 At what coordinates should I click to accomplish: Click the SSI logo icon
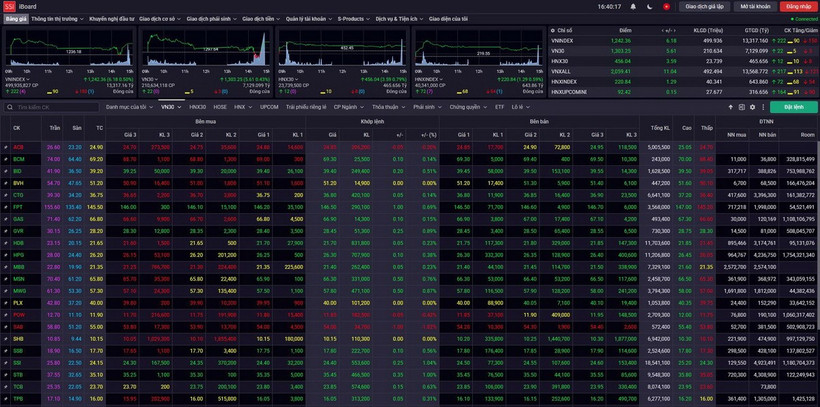click(x=9, y=6)
